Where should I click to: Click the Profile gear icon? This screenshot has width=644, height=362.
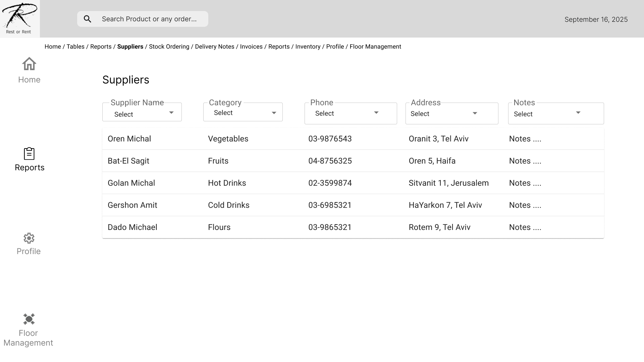tap(29, 238)
